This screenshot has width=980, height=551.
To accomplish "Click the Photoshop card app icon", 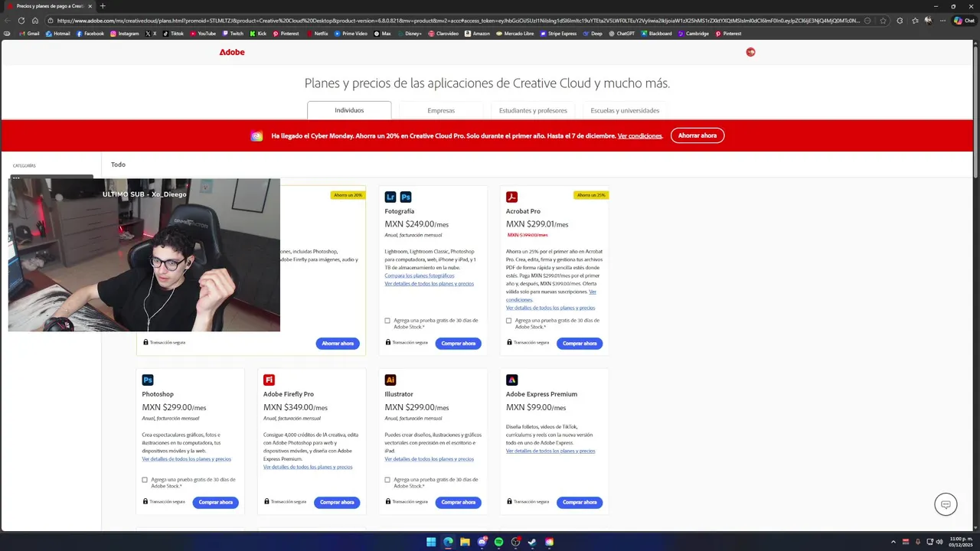I will pyautogui.click(x=148, y=380).
